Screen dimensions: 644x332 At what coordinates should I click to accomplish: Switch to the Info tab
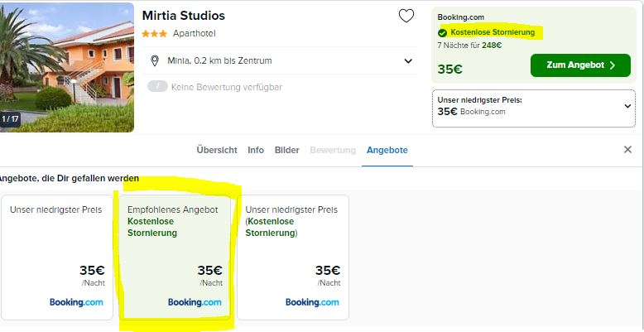(256, 150)
